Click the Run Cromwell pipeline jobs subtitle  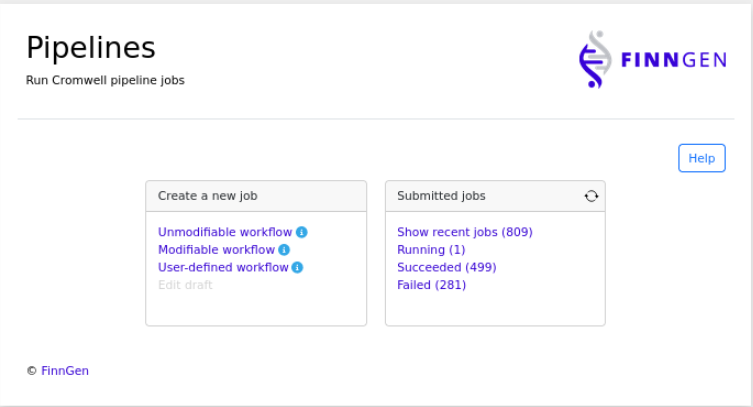point(105,80)
